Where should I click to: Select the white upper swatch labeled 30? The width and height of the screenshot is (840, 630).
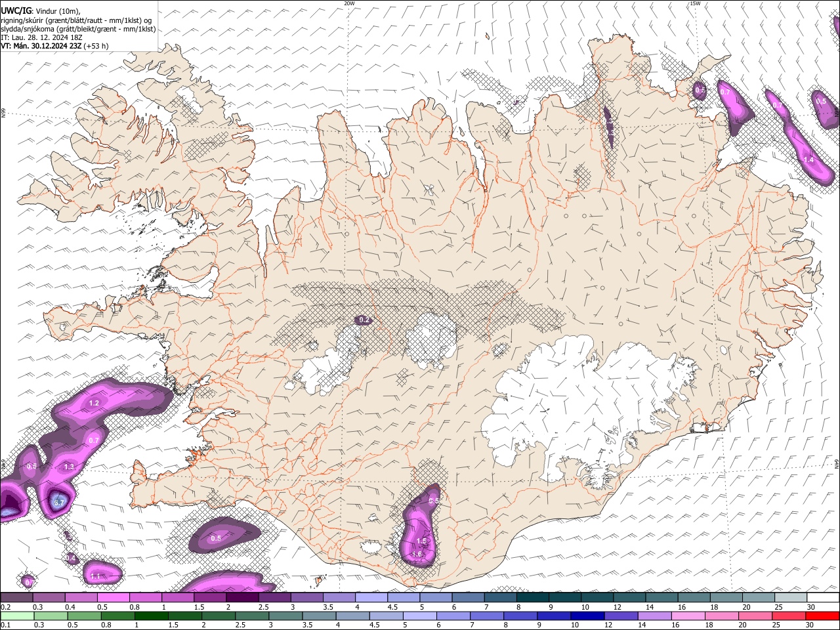pyautogui.click(x=823, y=597)
